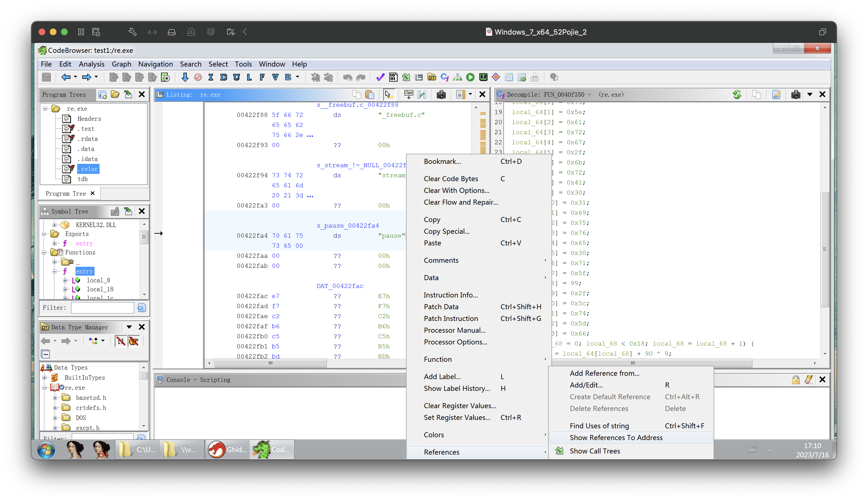Viewport: 868px width, 501px height.
Task: Click the Console lock scroll icon
Action: 795,380
